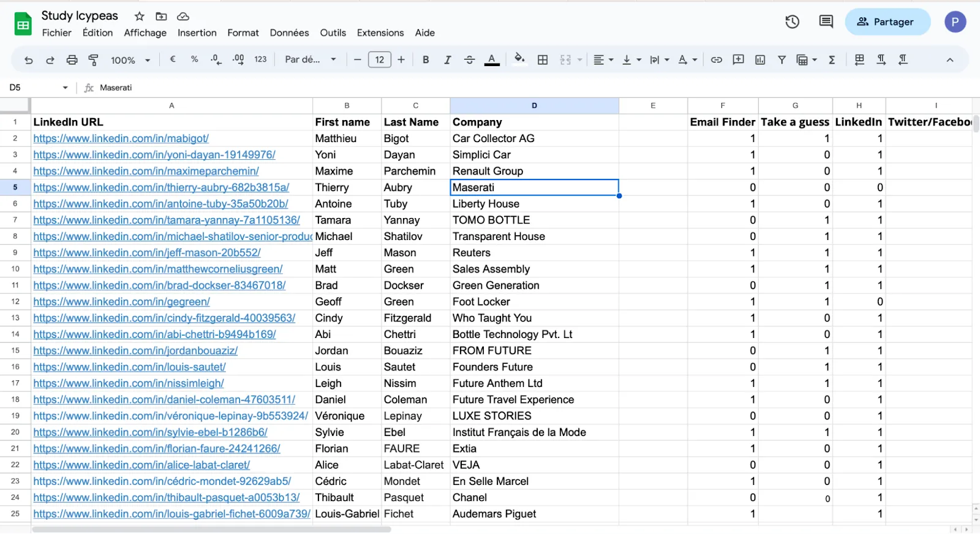
Task: Open the louis-sautet LinkedIn link
Action: (x=129, y=367)
